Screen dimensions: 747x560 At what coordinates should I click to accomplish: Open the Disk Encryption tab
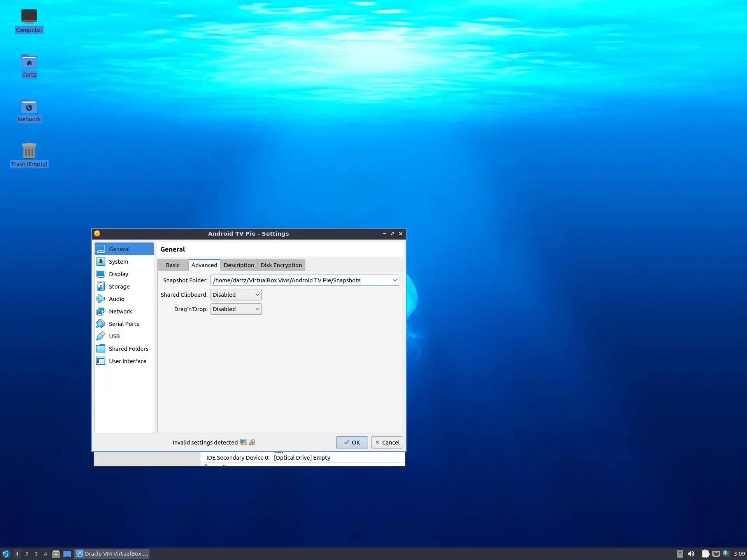coord(281,265)
